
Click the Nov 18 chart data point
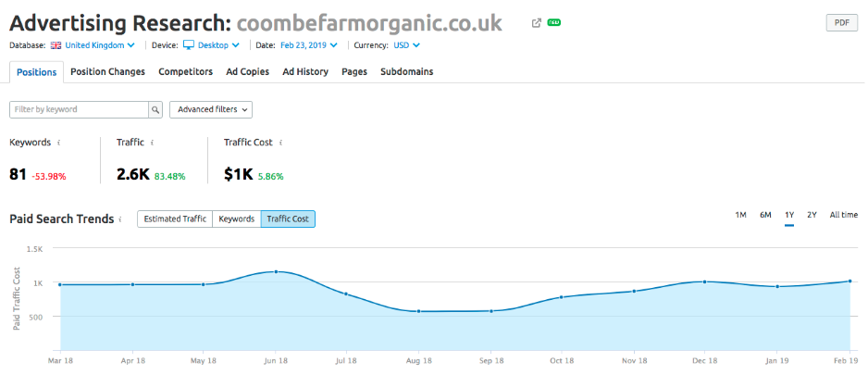pos(633,291)
